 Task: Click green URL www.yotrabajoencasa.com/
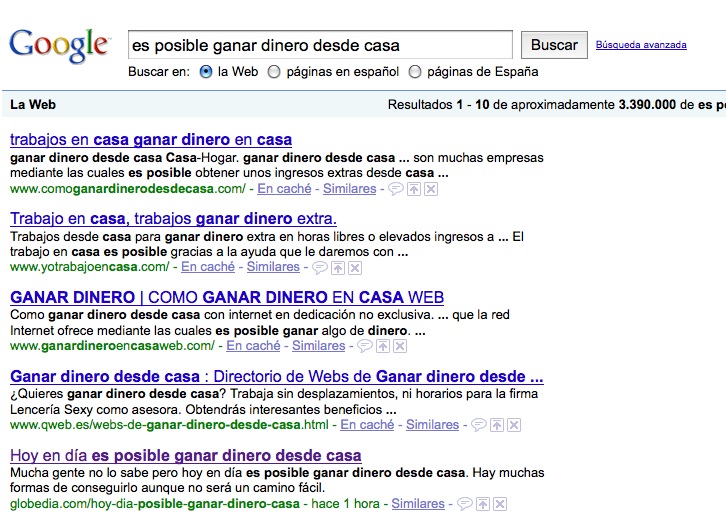pos(90,267)
